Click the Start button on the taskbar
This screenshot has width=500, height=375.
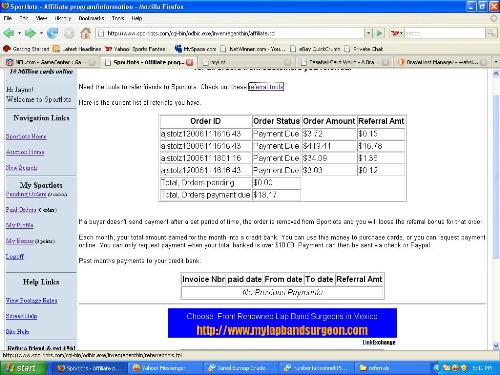click(23, 368)
